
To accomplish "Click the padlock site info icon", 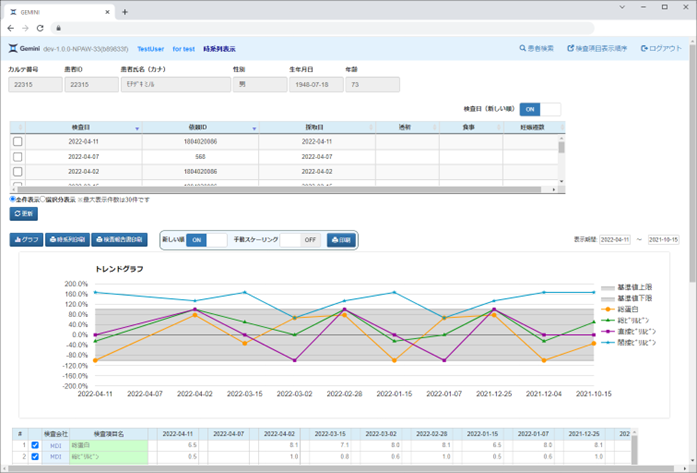I will [x=58, y=28].
